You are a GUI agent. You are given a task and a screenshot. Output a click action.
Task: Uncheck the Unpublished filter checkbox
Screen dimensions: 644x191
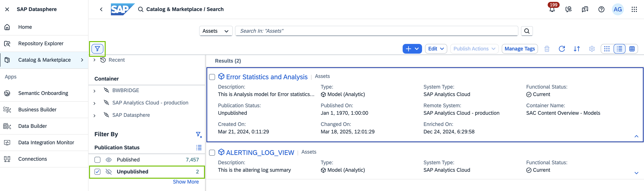click(97, 172)
